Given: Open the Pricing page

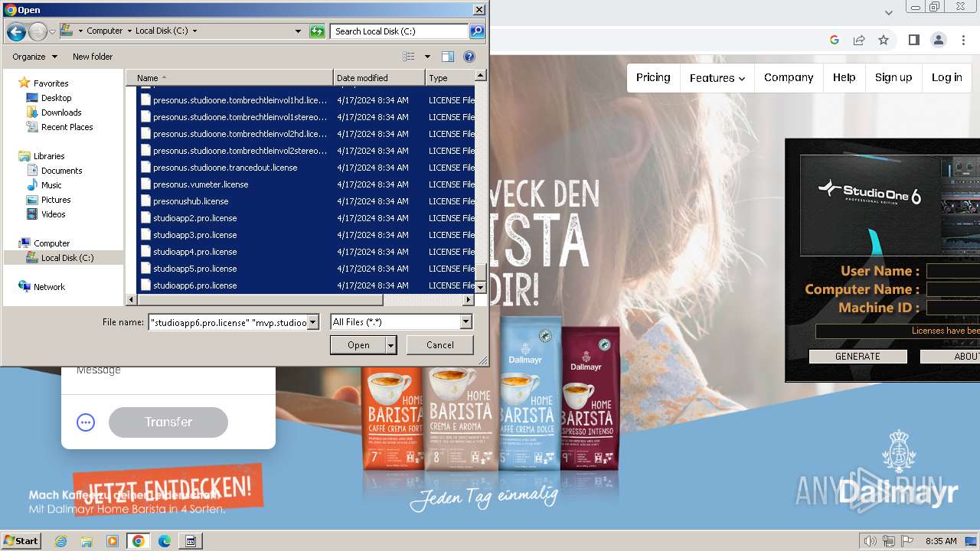Looking at the screenshot, I should [x=653, y=77].
